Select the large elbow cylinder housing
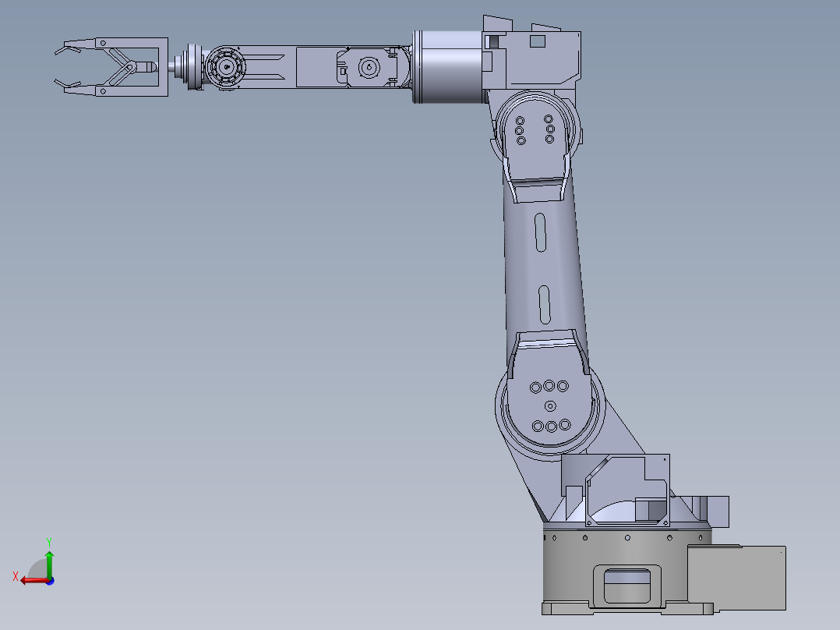Viewport: 840px width, 630px height. (x=447, y=66)
